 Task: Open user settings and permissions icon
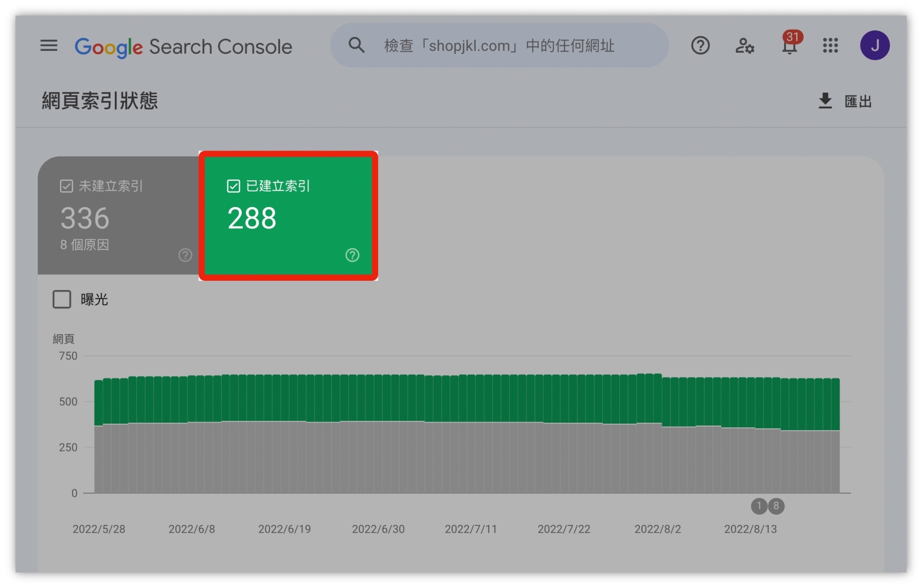point(744,46)
